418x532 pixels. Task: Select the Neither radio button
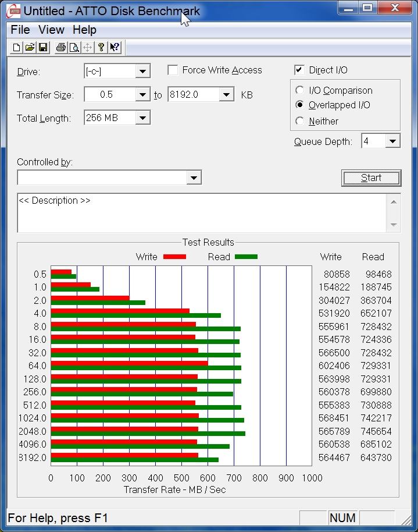(299, 121)
